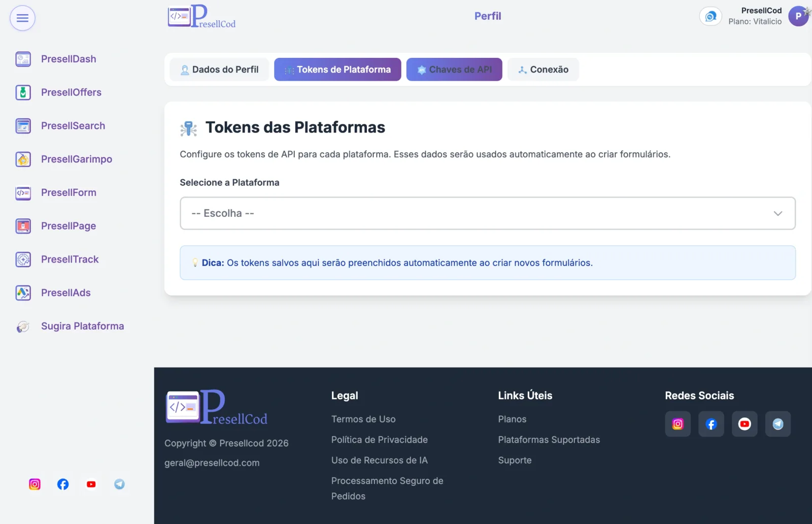Open Uso de Recursos de IA link

pos(380,461)
